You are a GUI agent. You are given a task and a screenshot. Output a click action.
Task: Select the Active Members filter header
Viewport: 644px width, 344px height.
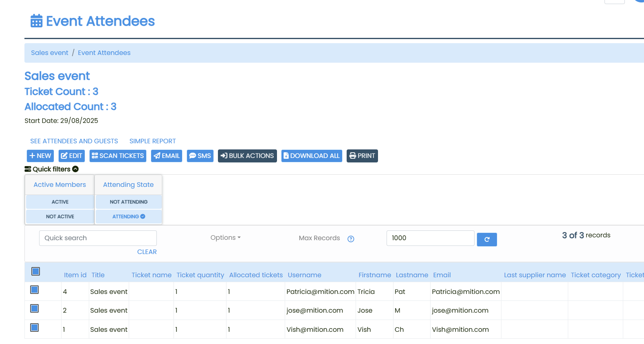pyautogui.click(x=60, y=185)
